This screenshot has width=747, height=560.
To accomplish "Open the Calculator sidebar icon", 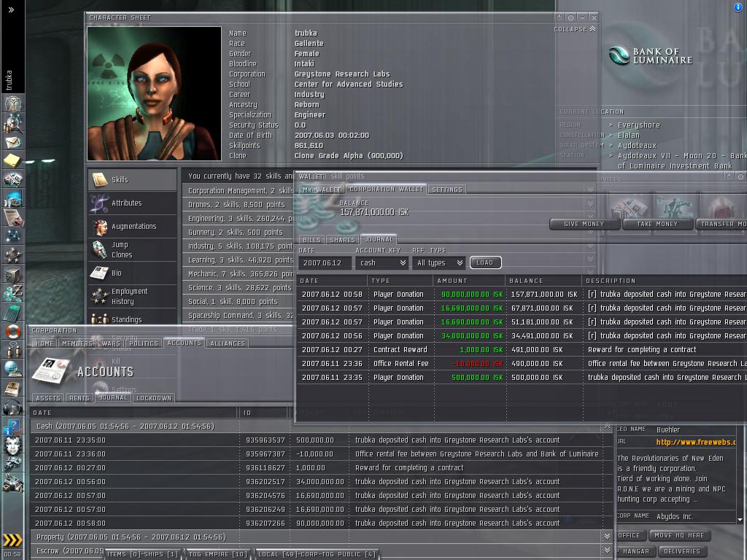I will (13, 312).
